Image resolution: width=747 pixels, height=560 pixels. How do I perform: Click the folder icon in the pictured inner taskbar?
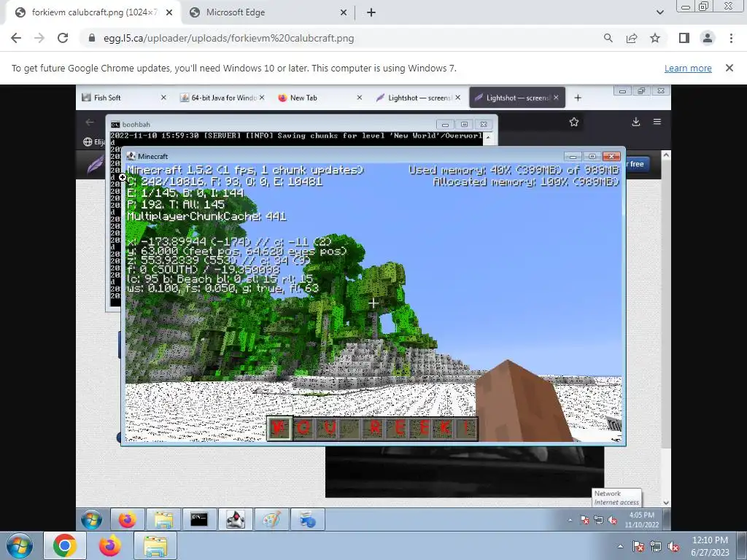click(x=163, y=519)
